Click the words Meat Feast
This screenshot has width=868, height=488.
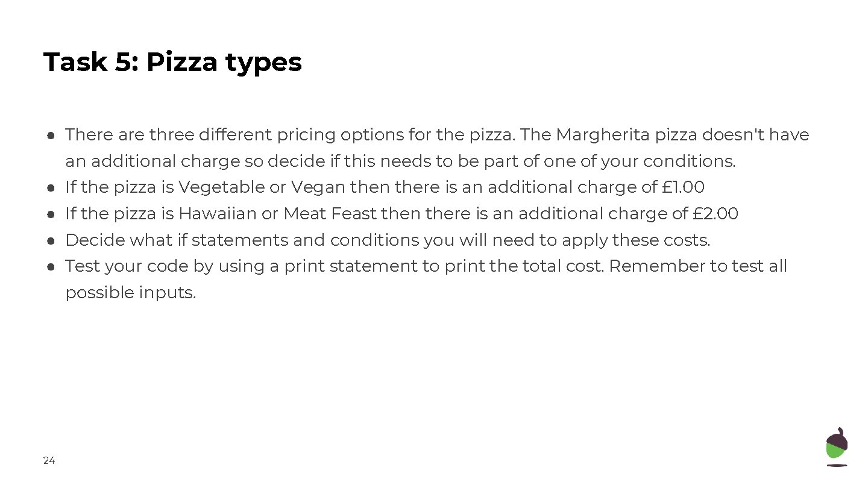[x=330, y=214]
